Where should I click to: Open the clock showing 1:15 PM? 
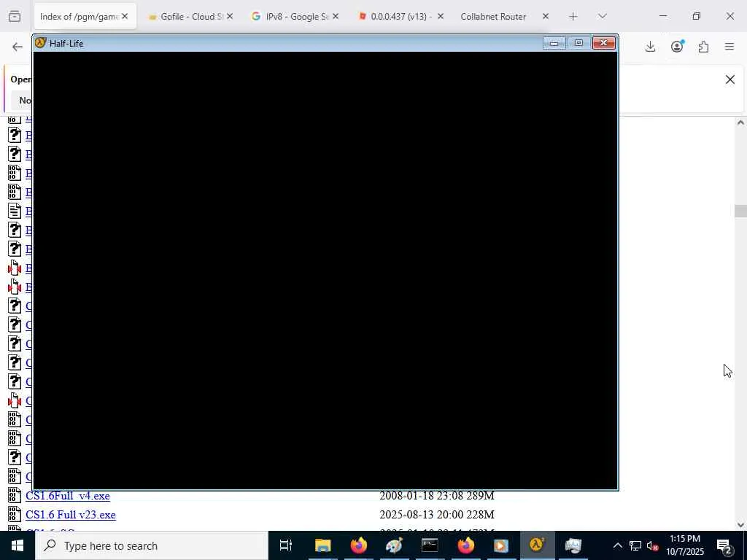point(685,545)
